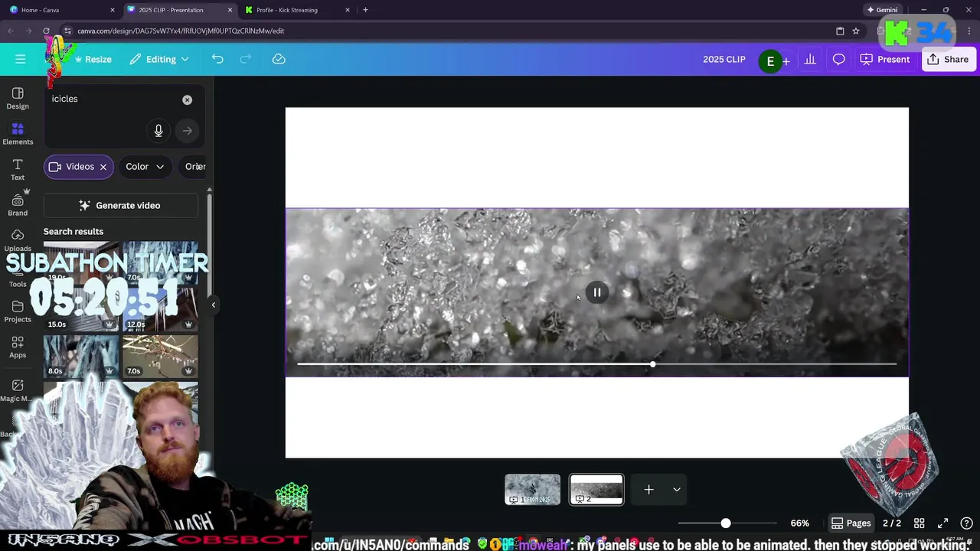This screenshot has width=980, height=551.
Task: Open the Projects panel in sidebar
Action: (18, 311)
